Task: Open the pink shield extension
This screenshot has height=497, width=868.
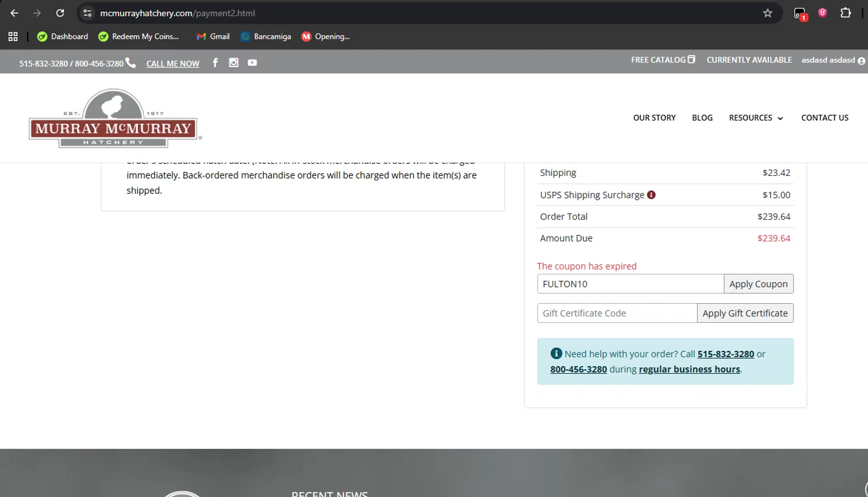Action: pyautogui.click(x=822, y=13)
